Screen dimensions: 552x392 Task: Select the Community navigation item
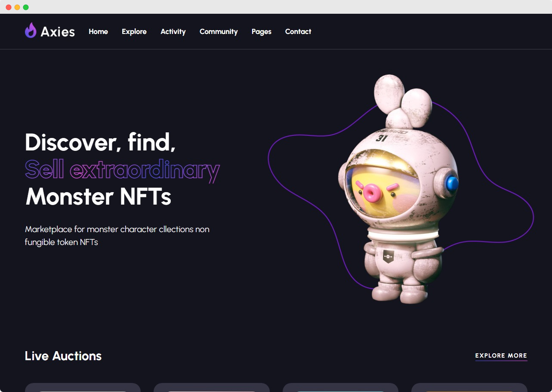[x=219, y=32]
